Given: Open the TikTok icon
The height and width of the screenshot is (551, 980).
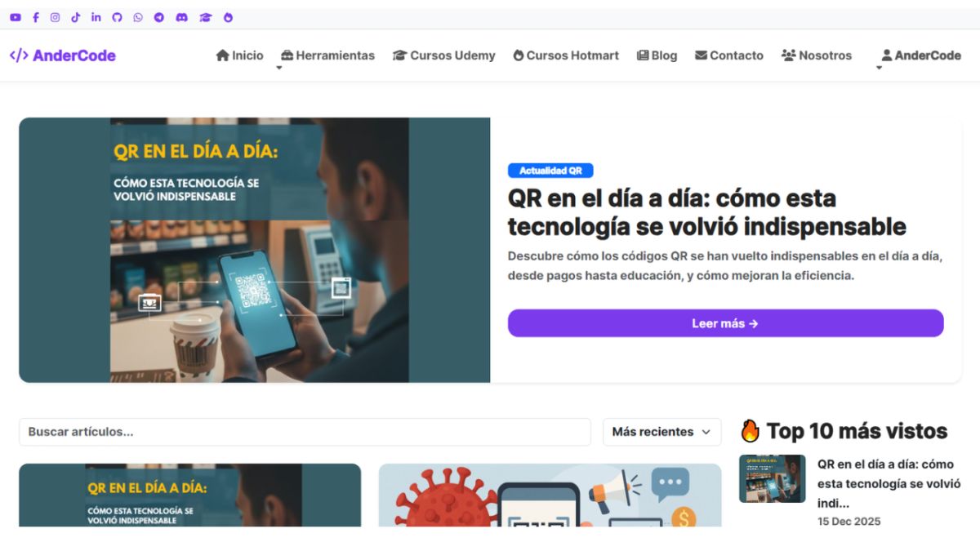Looking at the screenshot, I should (x=76, y=17).
